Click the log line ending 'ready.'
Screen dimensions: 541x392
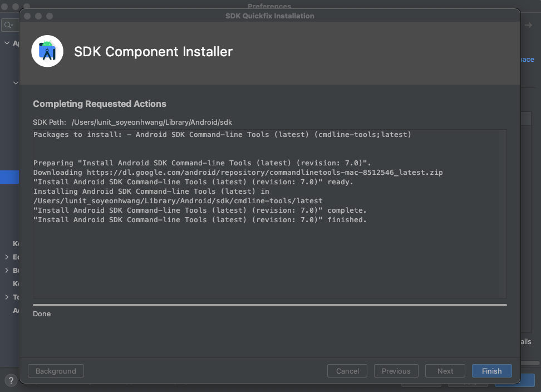click(x=193, y=182)
